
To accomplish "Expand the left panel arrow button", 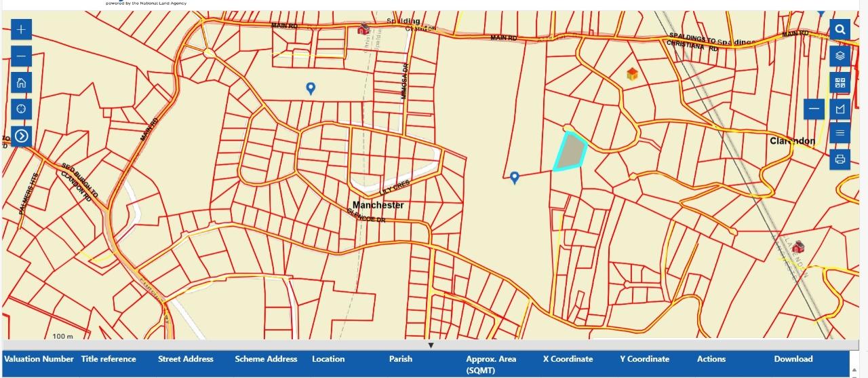I will [x=22, y=136].
